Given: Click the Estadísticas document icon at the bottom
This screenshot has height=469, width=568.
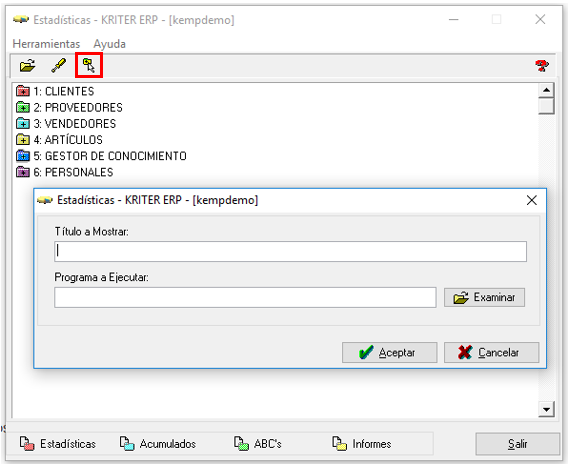Looking at the screenshot, I should (27, 443).
